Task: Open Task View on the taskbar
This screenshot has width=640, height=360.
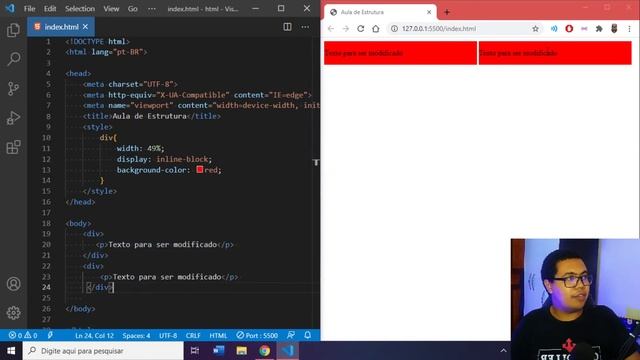Action: (195, 351)
